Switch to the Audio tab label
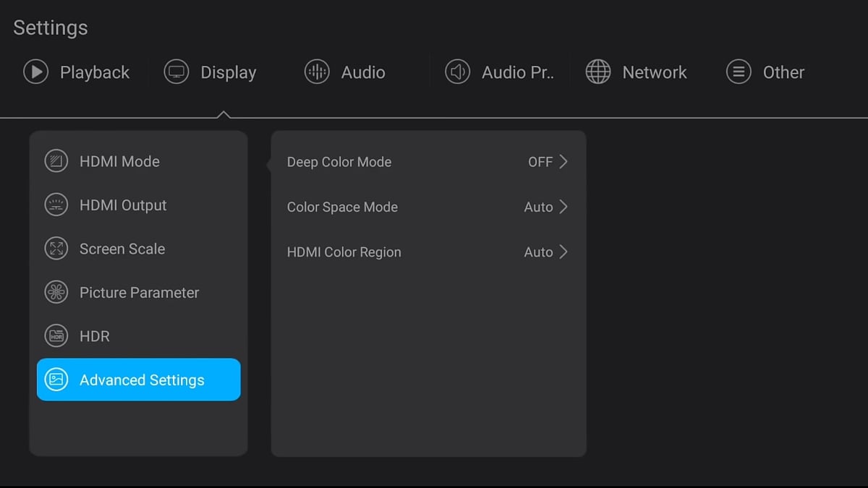The width and height of the screenshot is (868, 488). 363,72
